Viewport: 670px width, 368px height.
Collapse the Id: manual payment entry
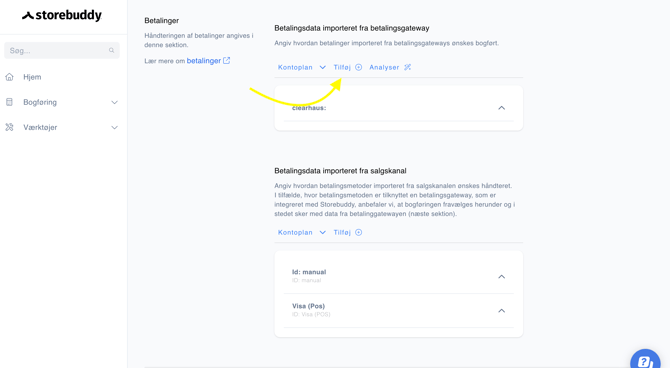point(502,277)
